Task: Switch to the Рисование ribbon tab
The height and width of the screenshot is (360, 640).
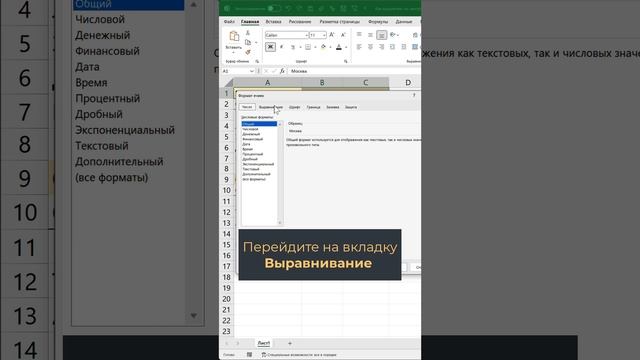Action: (300, 22)
